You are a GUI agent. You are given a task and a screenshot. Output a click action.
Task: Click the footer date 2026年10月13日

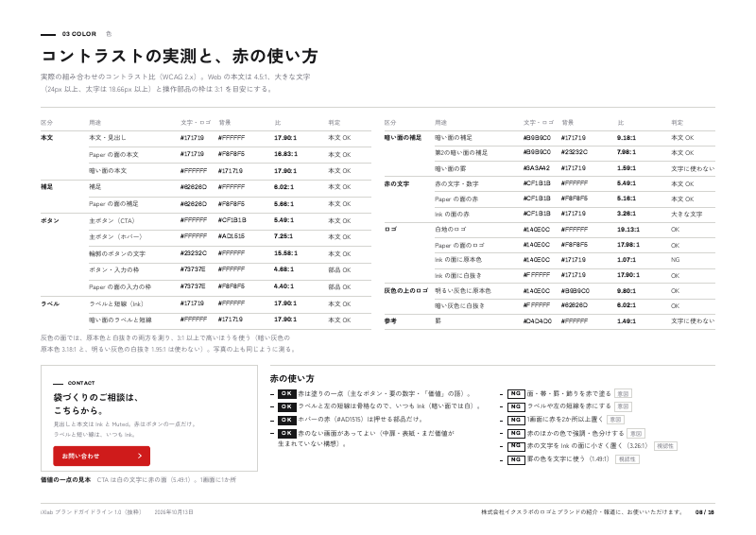pos(174,512)
